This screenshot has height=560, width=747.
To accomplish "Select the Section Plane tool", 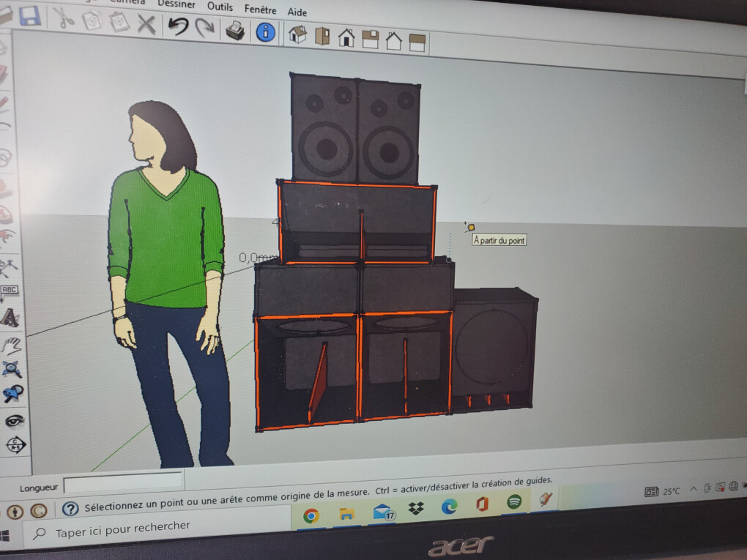I will click(15, 445).
